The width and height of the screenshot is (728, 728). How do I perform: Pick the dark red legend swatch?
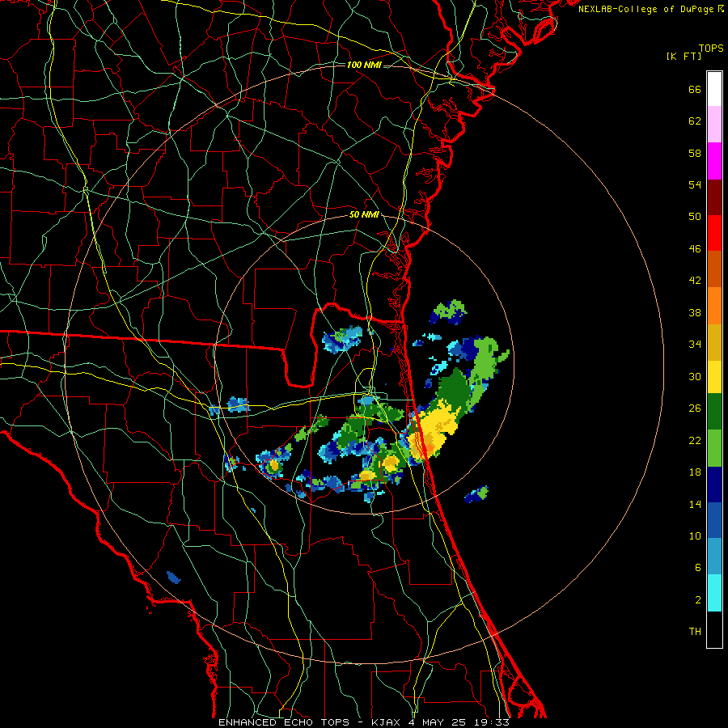[x=714, y=197]
